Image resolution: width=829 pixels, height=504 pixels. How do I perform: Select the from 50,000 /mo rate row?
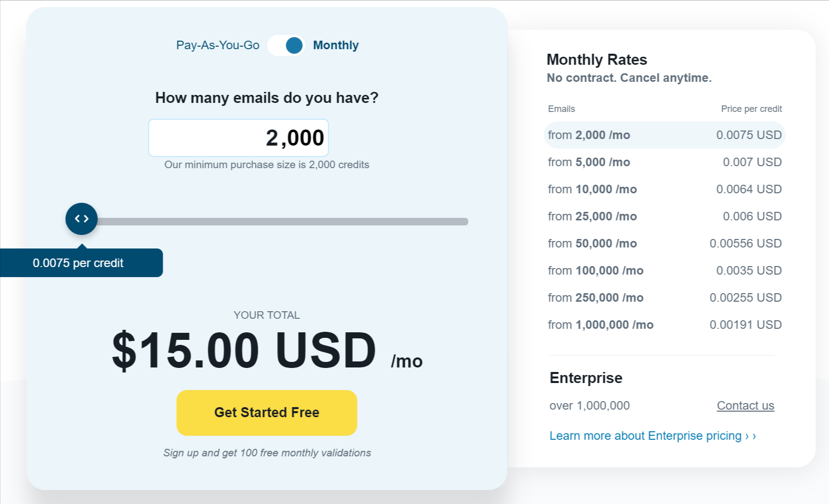click(664, 243)
